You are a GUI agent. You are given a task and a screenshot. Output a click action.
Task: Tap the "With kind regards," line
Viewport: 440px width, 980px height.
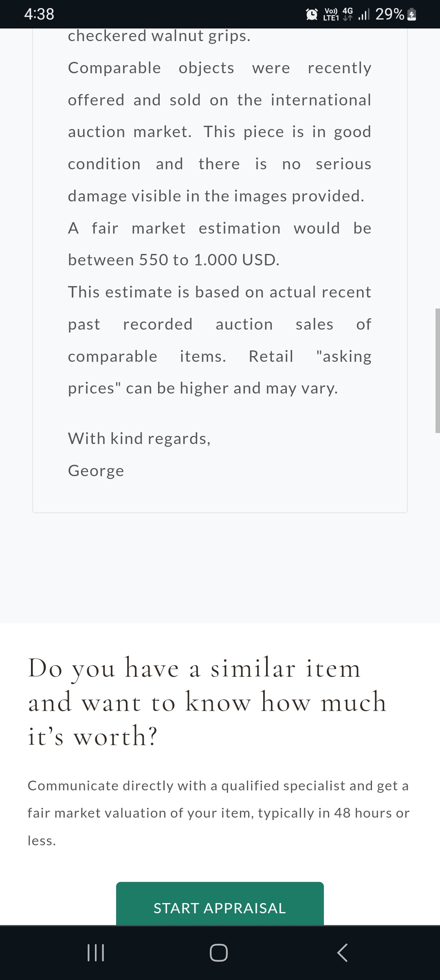coord(139,439)
